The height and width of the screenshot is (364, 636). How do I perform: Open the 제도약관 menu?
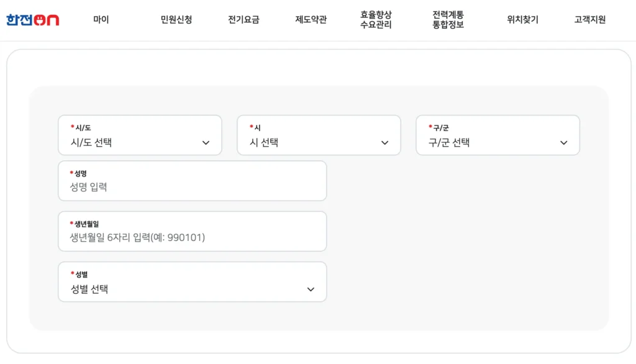click(x=309, y=19)
